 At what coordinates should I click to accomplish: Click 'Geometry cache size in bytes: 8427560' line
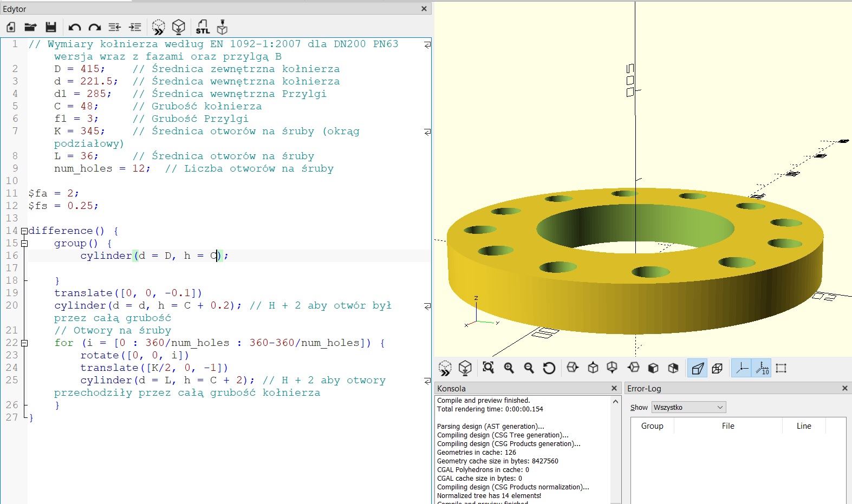pyautogui.click(x=498, y=461)
